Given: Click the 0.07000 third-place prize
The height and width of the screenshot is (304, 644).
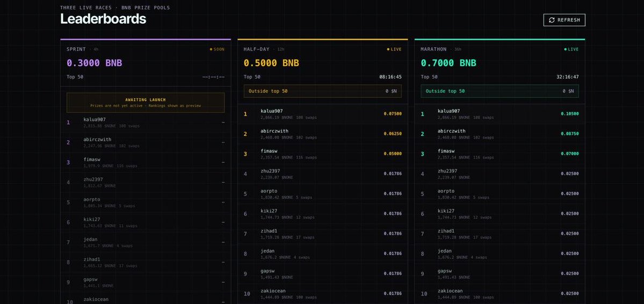Looking at the screenshot, I should point(570,154).
